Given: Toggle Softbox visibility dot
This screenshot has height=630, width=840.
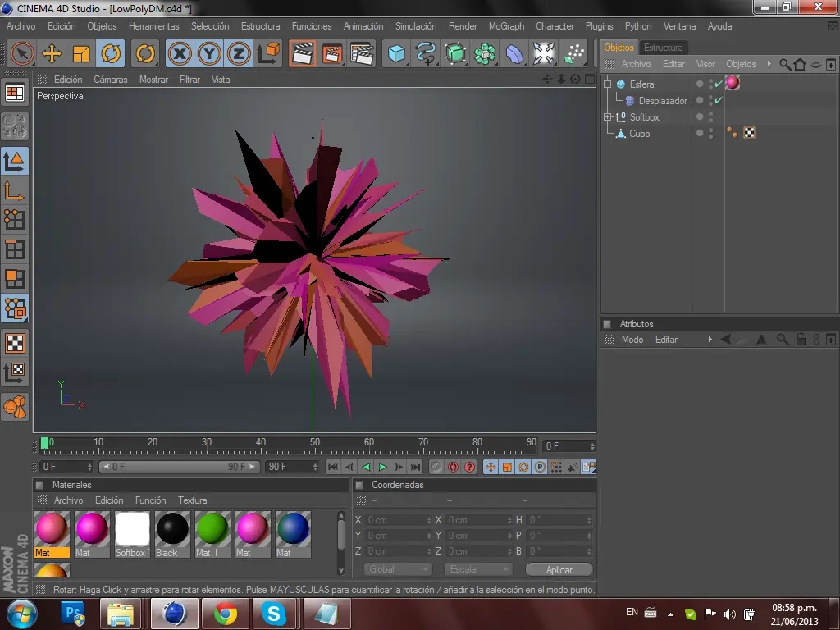Looking at the screenshot, I should [x=700, y=116].
